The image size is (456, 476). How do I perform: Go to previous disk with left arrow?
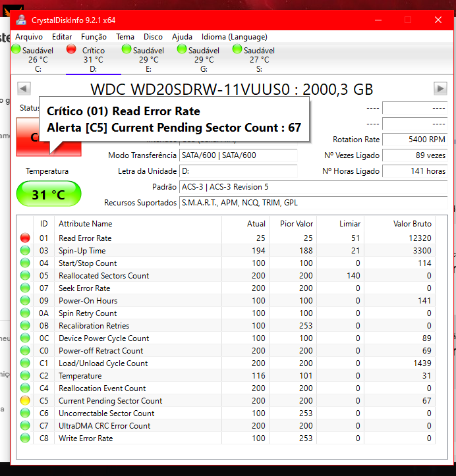[x=24, y=89]
